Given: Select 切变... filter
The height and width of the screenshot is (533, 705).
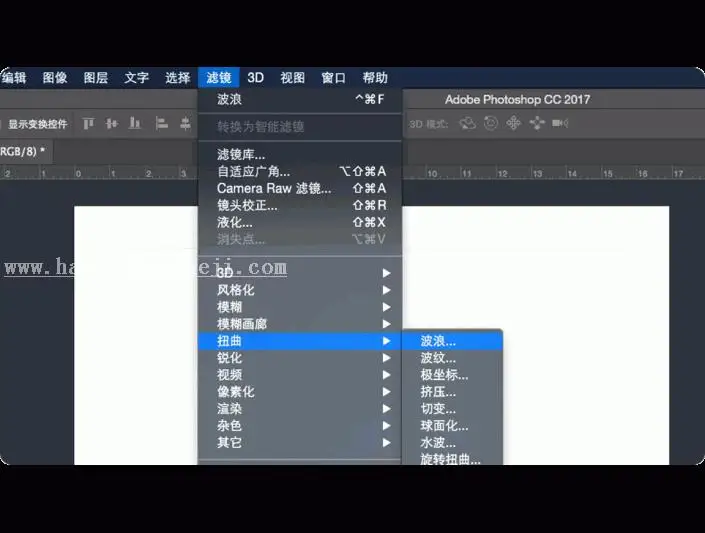Looking at the screenshot, I should pyautogui.click(x=452, y=409).
